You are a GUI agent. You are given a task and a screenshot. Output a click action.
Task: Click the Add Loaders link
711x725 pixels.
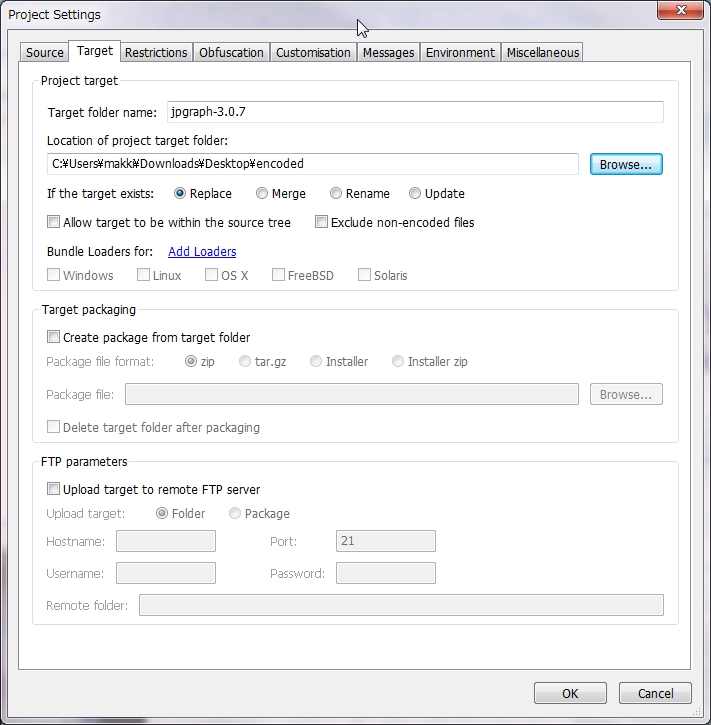[202, 252]
